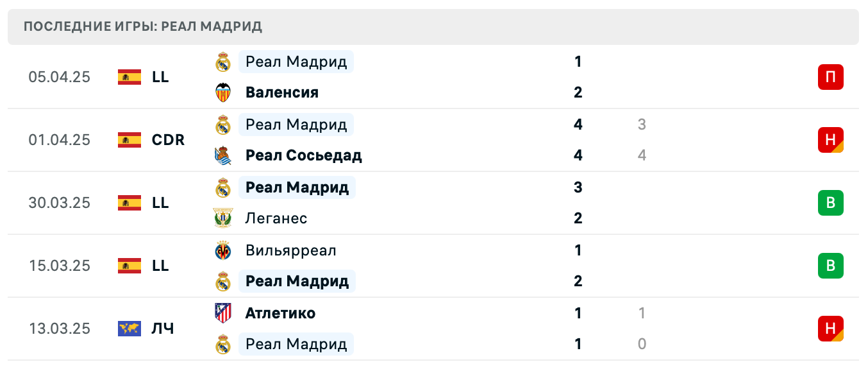868x371 pixels.
Task: Click the EU flag on the Champions League match
Action: 128,328
